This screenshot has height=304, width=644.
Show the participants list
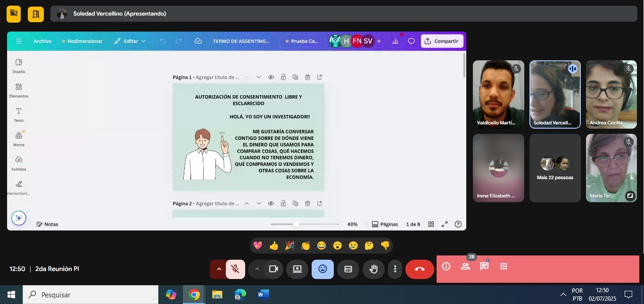[465, 266]
